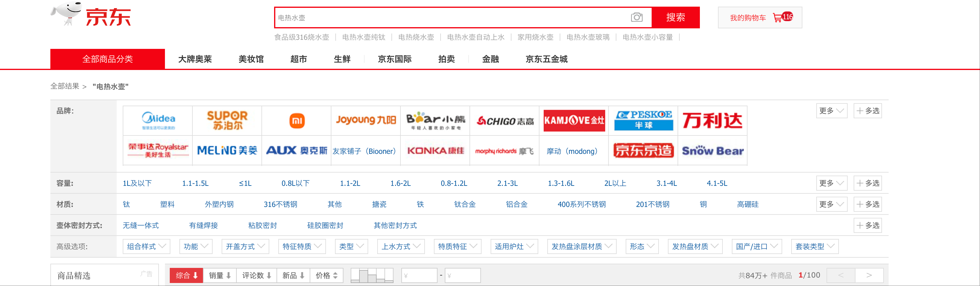Open the 套装类型 dropdown
The width and height of the screenshot is (980, 286).
click(x=815, y=246)
